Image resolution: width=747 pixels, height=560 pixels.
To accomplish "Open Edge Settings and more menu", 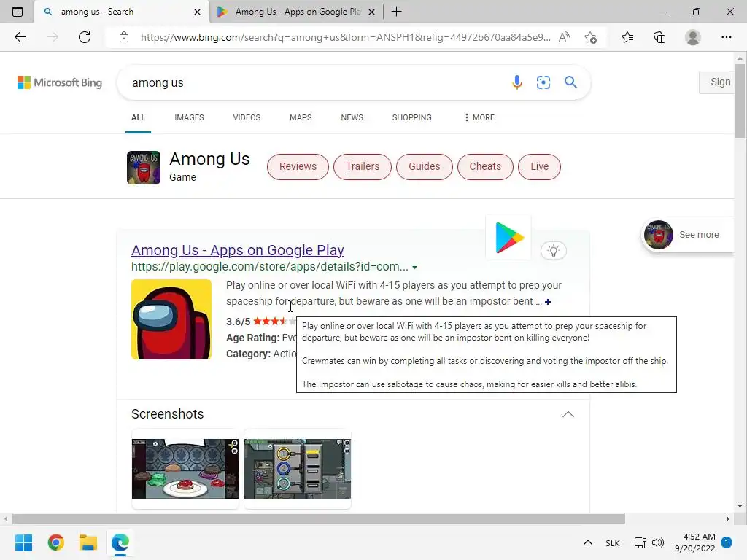I will tap(726, 37).
